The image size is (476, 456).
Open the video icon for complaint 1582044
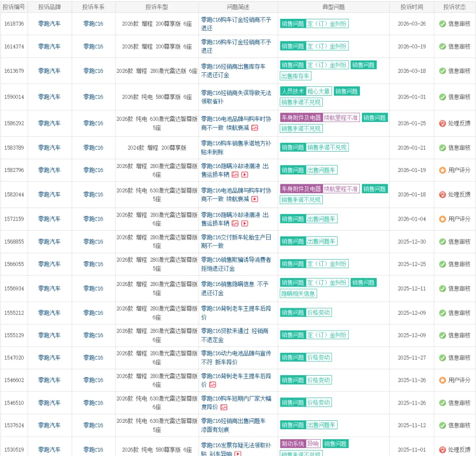[255, 199]
